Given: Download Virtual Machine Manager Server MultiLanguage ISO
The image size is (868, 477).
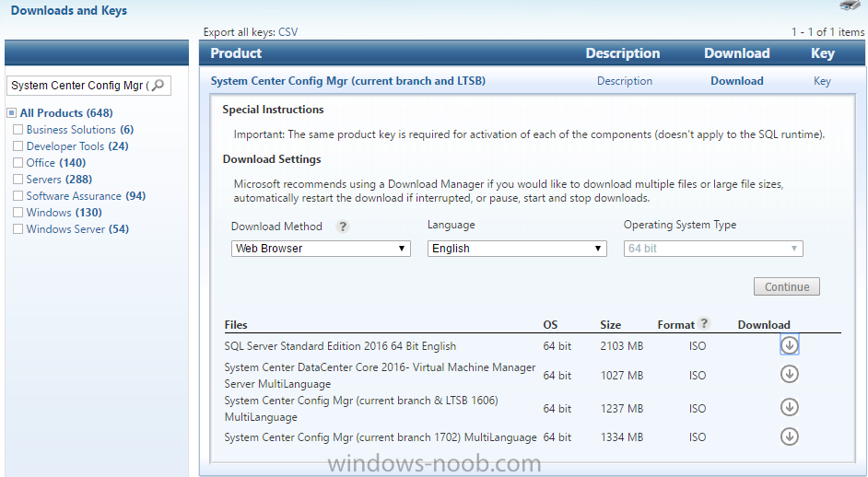Looking at the screenshot, I should pyautogui.click(x=790, y=375).
